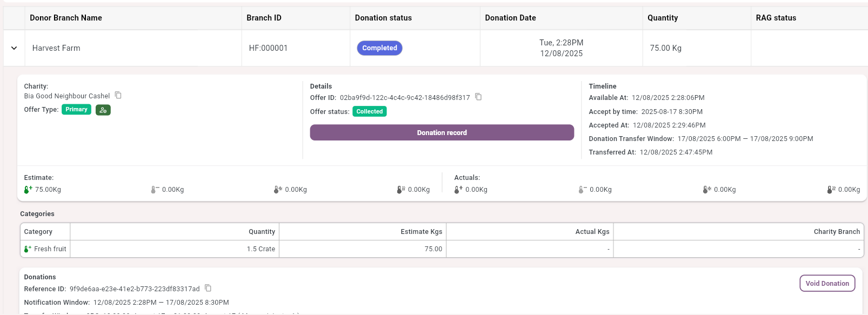The height and width of the screenshot is (315, 868).
Task: Copy the donation Reference ID
Action: pyautogui.click(x=208, y=288)
